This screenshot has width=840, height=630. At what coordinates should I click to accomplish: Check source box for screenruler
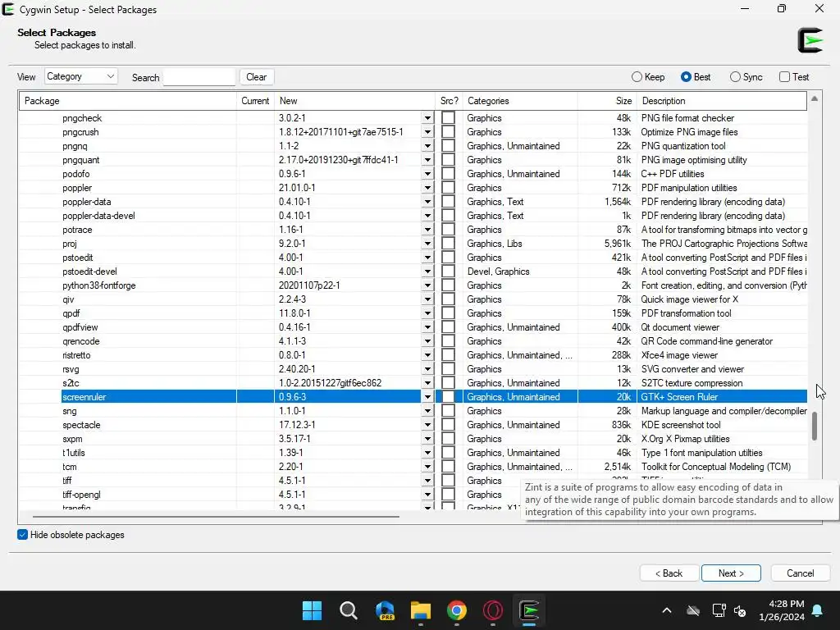(449, 397)
